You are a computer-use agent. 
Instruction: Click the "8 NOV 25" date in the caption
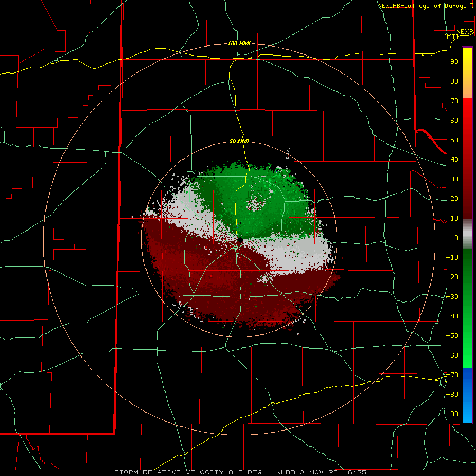coord(319,472)
